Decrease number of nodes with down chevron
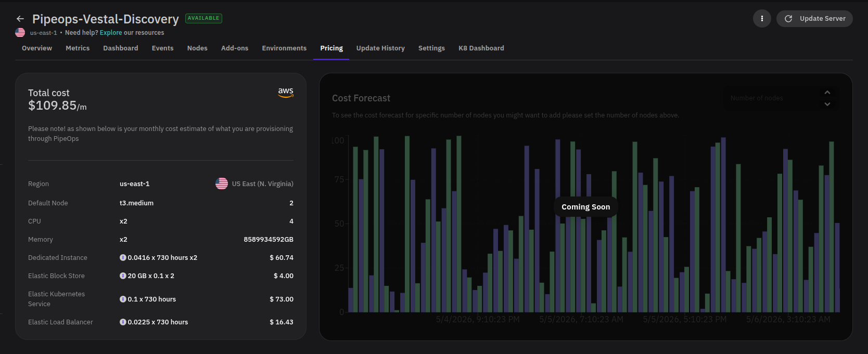Viewport: 868px width, 354px height. pos(827,104)
